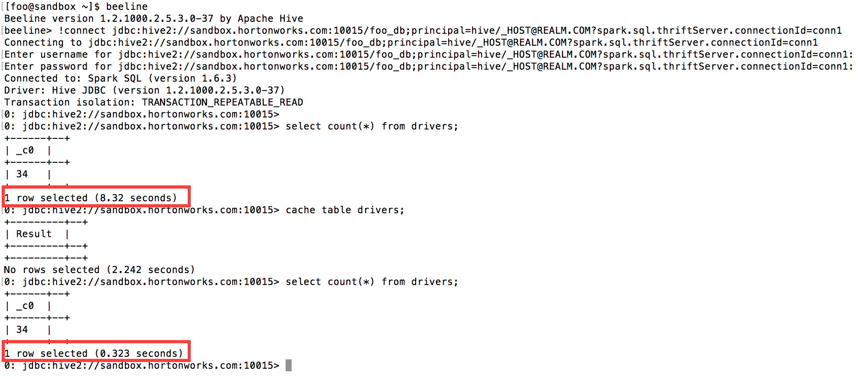Click the "Connecting to" line text
868x379 pixels.
[43, 42]
